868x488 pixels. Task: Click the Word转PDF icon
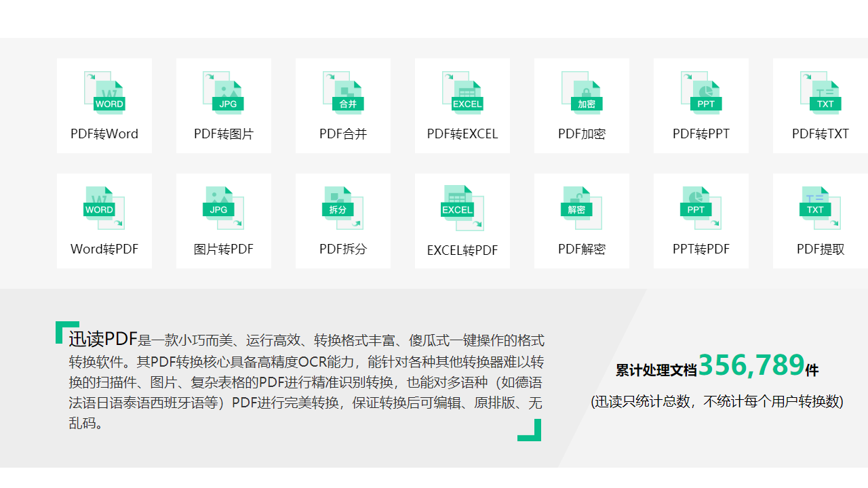pos(104,208)
